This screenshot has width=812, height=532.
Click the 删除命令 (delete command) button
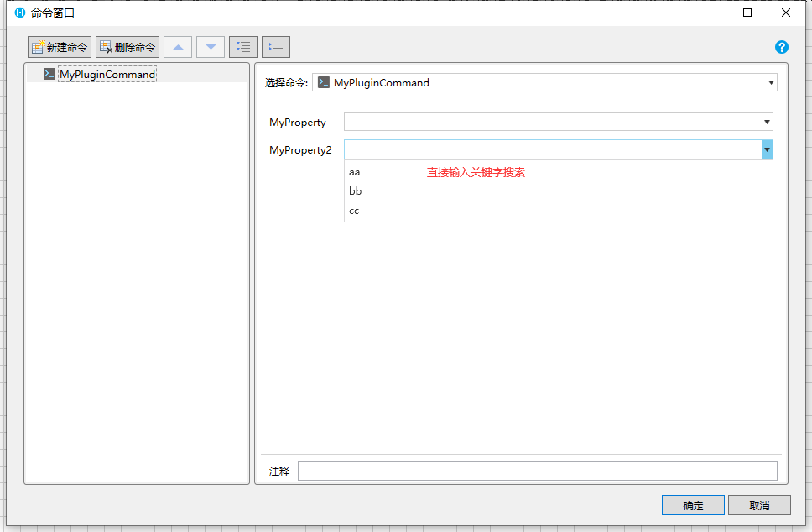pos(128,47)
